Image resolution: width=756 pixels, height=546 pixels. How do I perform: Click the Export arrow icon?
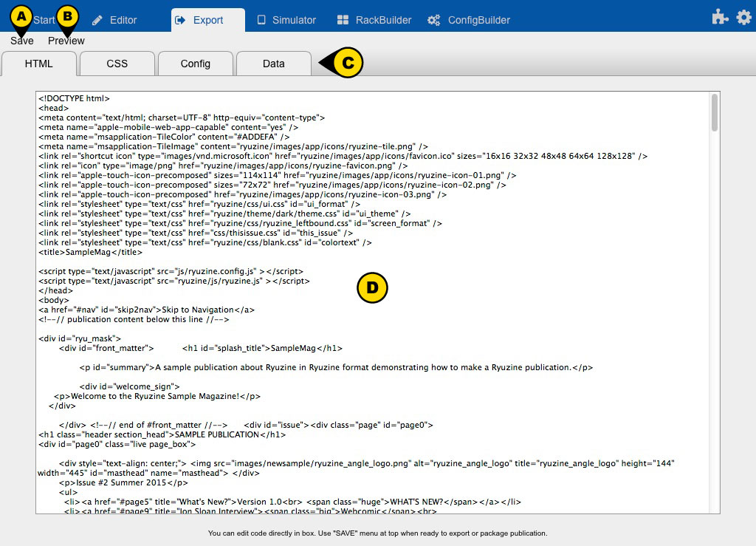(180, 20)
